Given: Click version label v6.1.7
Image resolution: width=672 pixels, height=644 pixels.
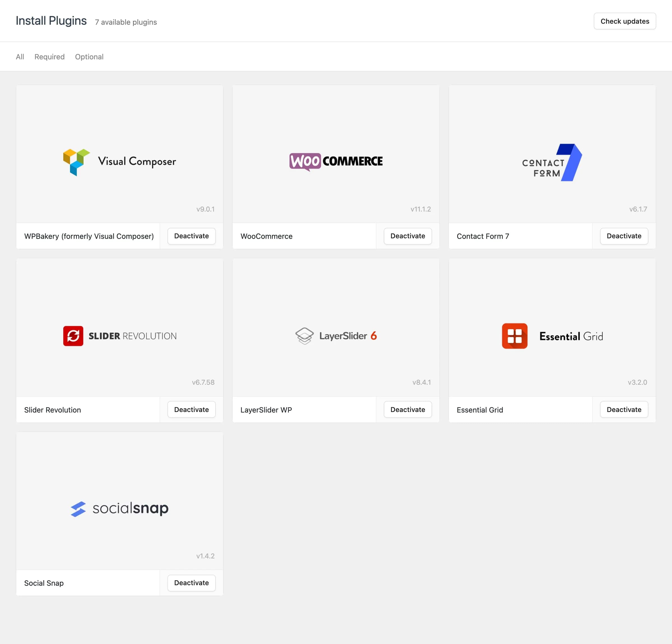Looking at the screenshot, I should click(x=638, y=209).
